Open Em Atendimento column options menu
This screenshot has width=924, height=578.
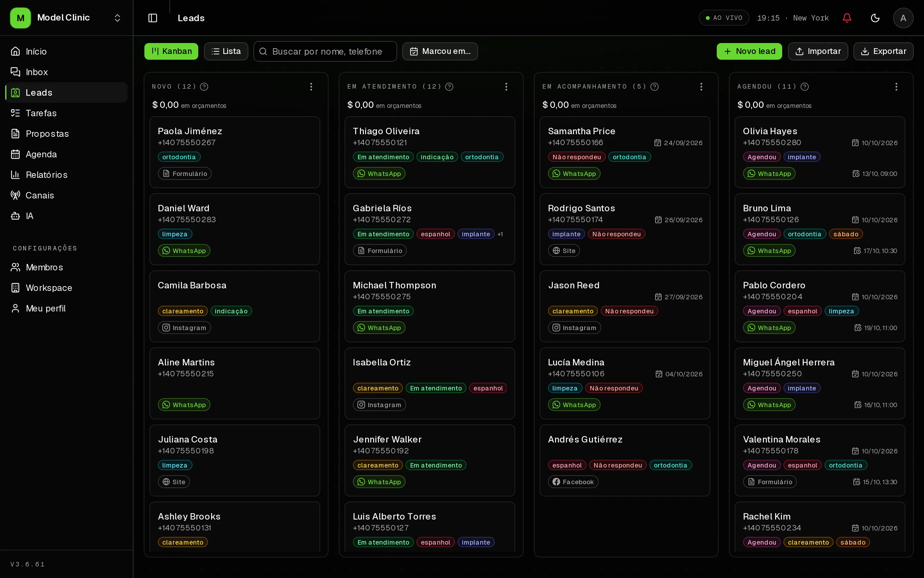tap(506, 87)
